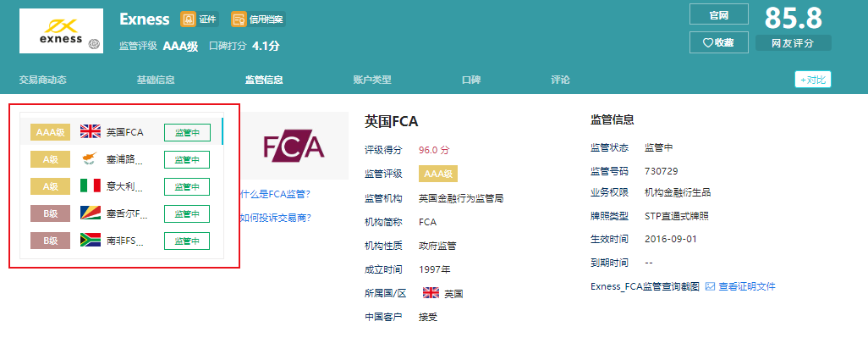The width and height of the screenshot is (868, 349).
Task: Click the South Africa flag icon
Action: [91, 241]
